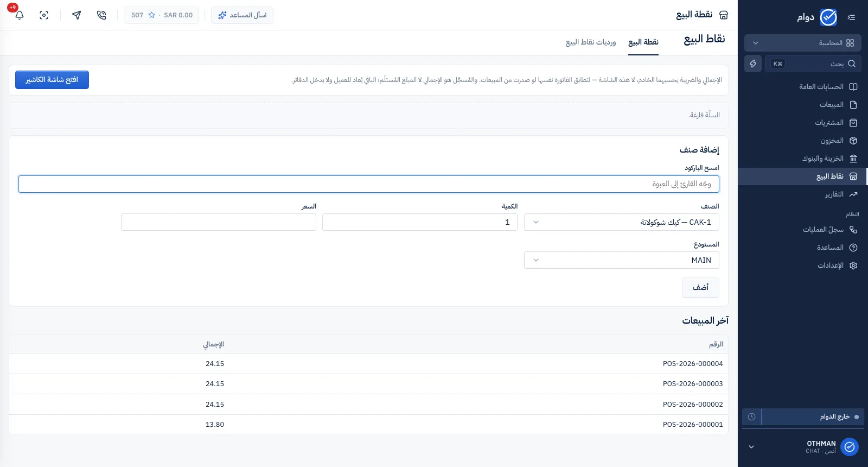
Task: Click the search magnifier icon
Action: tap(852, 64)
